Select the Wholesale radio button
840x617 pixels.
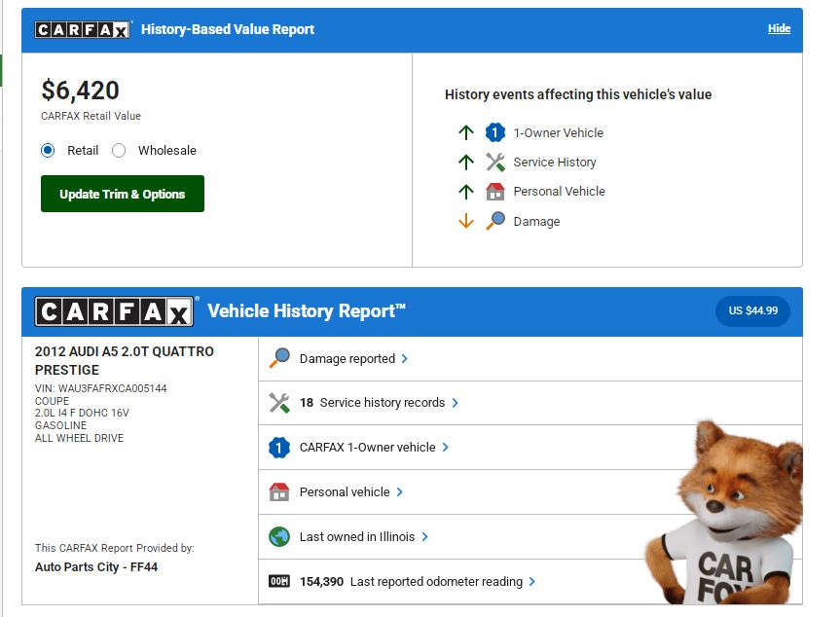[x=119, y=151]
